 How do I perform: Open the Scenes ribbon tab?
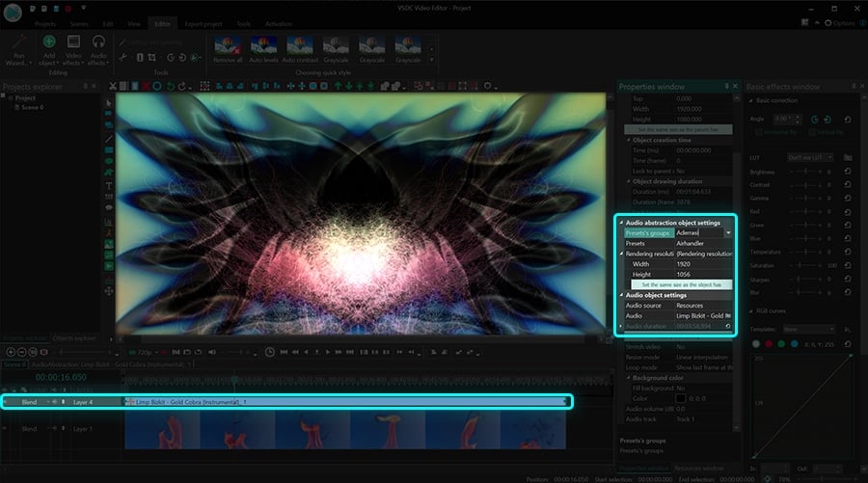[x=79, y=24]
